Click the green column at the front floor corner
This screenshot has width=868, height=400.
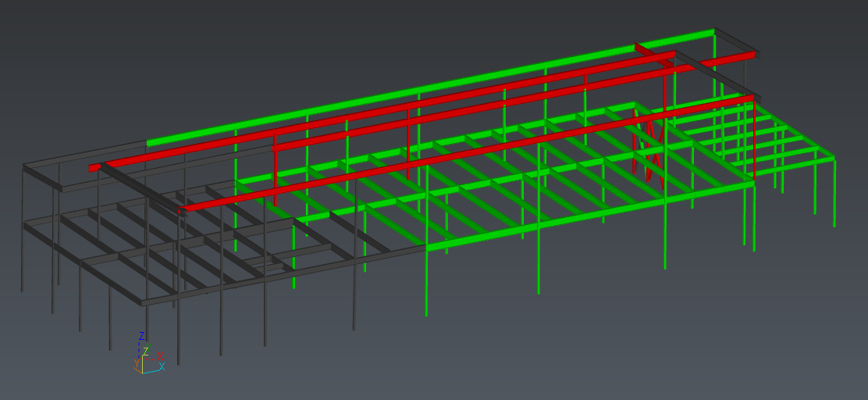426,281
